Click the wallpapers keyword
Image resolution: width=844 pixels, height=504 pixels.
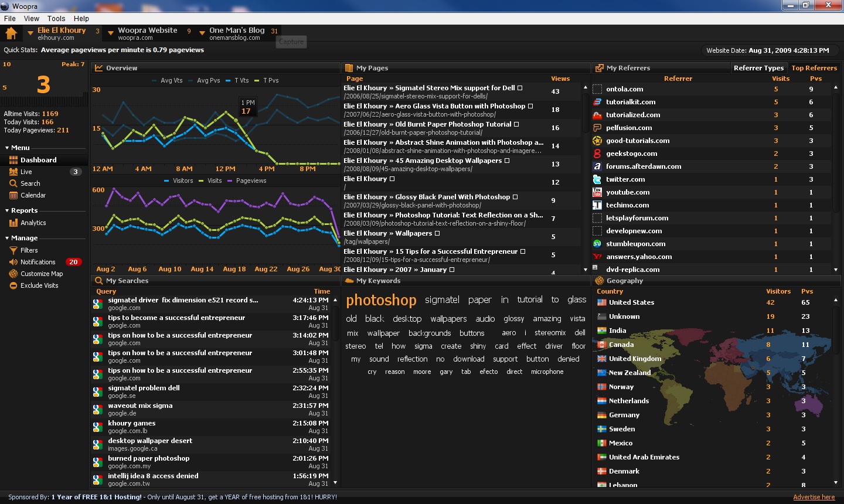tap(448, 319)
